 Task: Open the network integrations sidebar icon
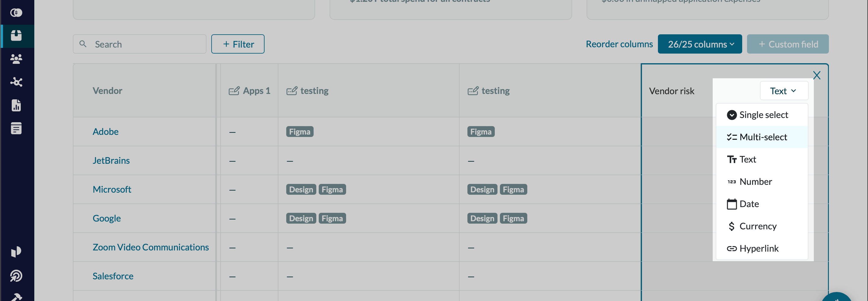tap(16, 82)
